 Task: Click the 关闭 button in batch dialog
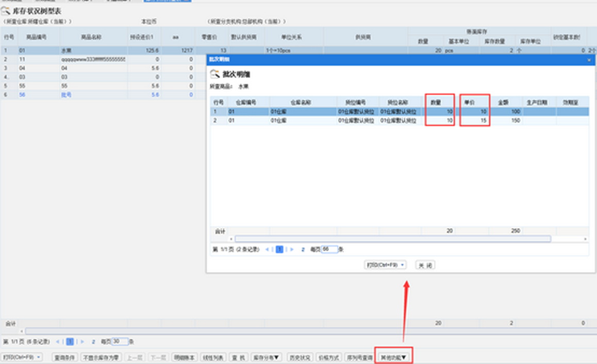425,265
